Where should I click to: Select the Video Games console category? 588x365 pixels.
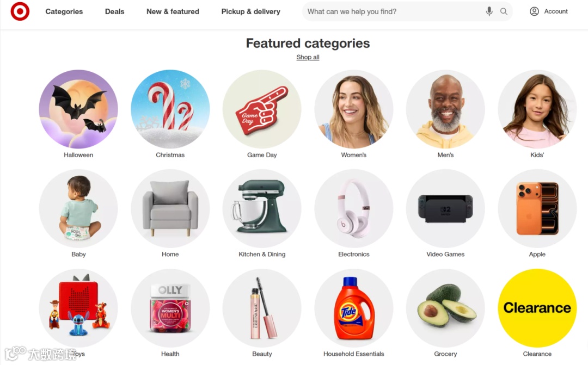click(x=445, y=208)
